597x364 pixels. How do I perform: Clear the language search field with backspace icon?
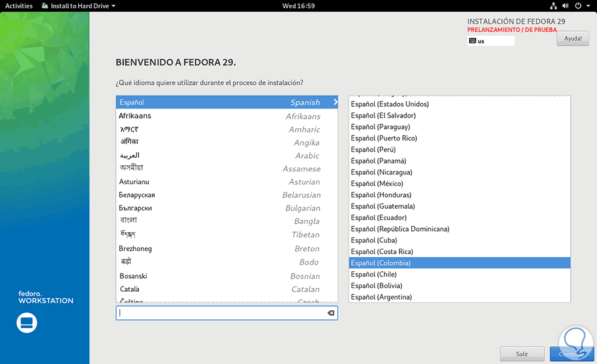(x=331, y=313)
